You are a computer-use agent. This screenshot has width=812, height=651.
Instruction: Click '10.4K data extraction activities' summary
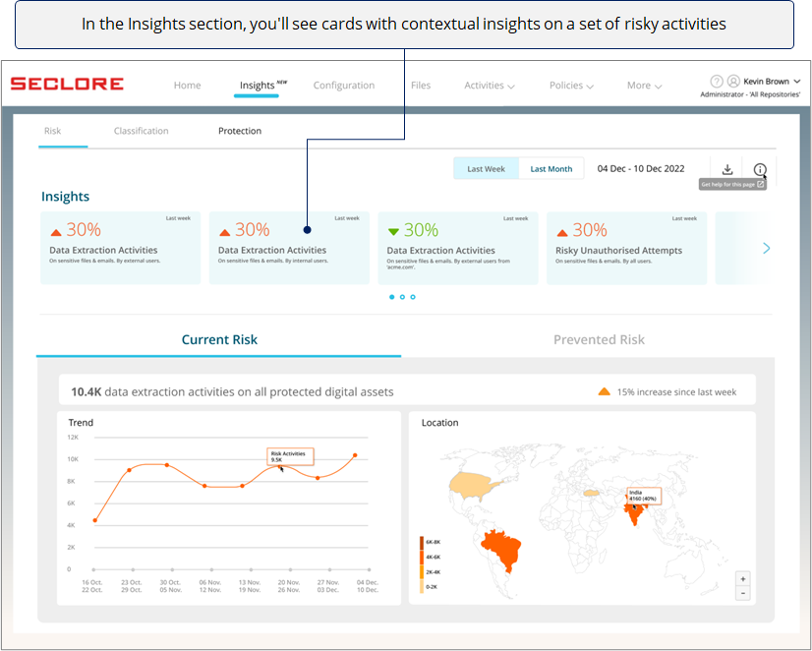click(x=232, y=392)
